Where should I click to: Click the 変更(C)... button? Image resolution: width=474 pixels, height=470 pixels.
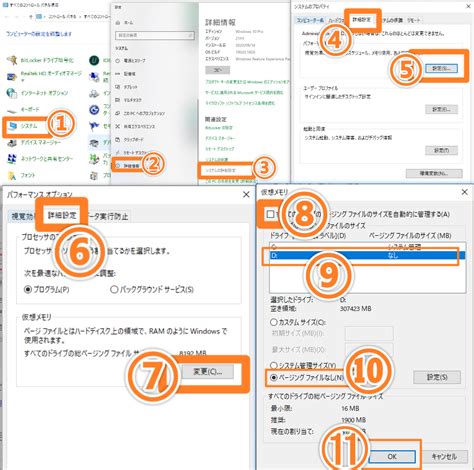click(208, 371)
